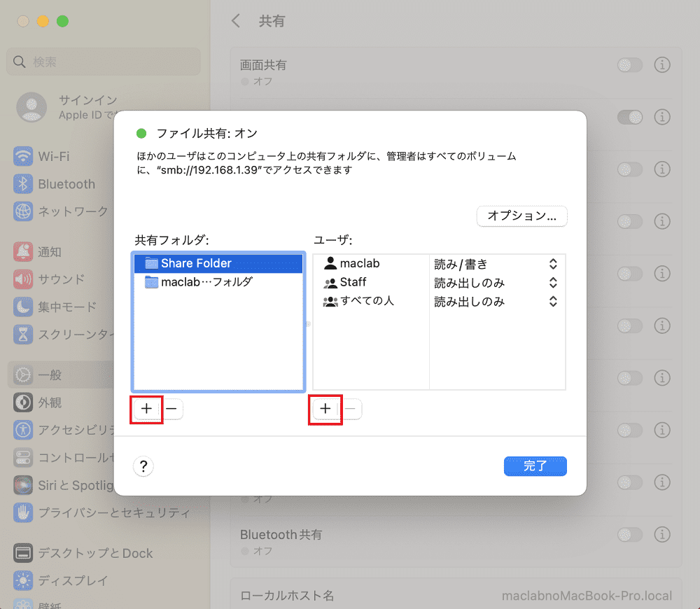Image resolution: width=700 pixels, height=609 pixels.
Task: Open スクリーンタイム hourglass item in sidebar
Action: [x=62, y=334]
